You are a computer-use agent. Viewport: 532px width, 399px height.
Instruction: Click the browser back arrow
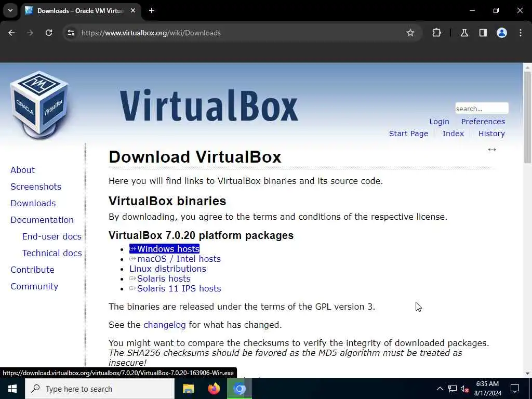(11, 33)
